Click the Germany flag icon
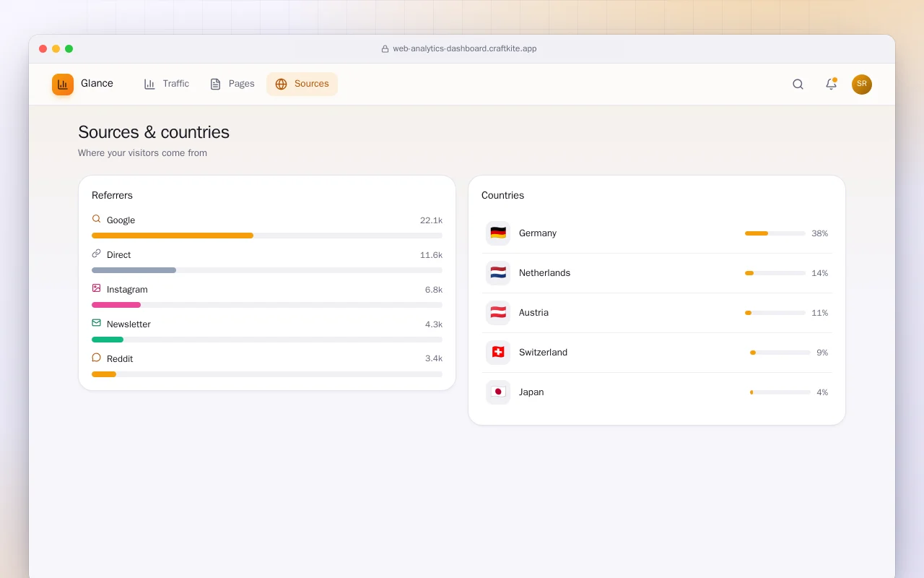The height and width of the screenshot is (578, 924). coord(498,233)
